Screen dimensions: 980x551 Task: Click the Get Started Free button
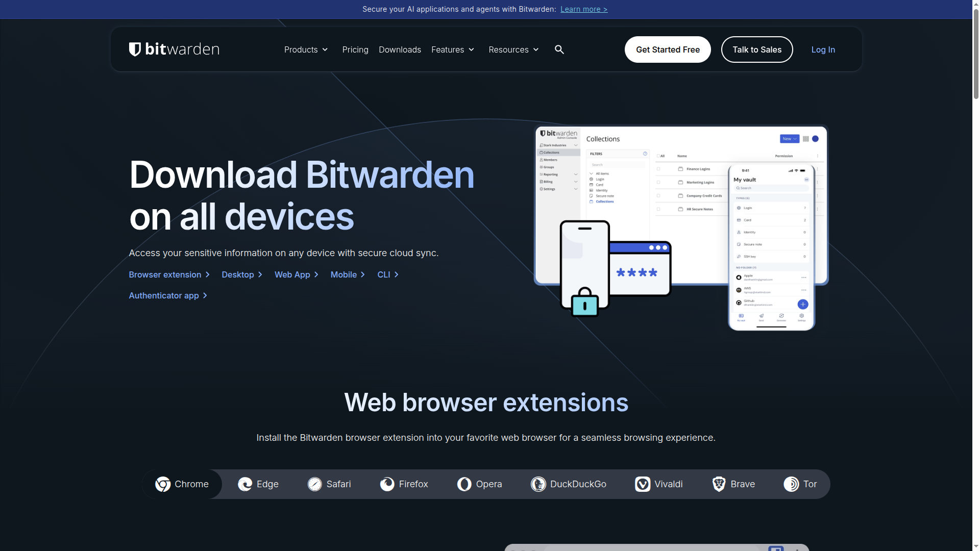[x=668, y=49]
